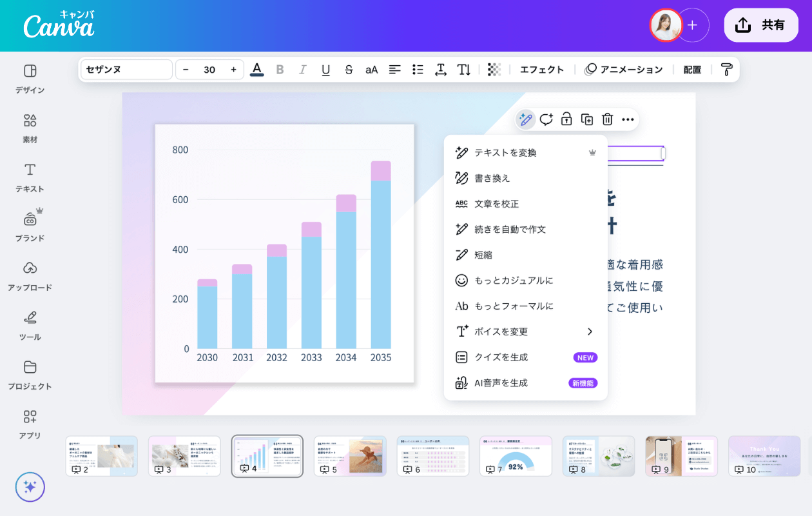Open the font dropdown セザンヌ
The height and width of the screenshot is (516, 812).
[126, 70]
